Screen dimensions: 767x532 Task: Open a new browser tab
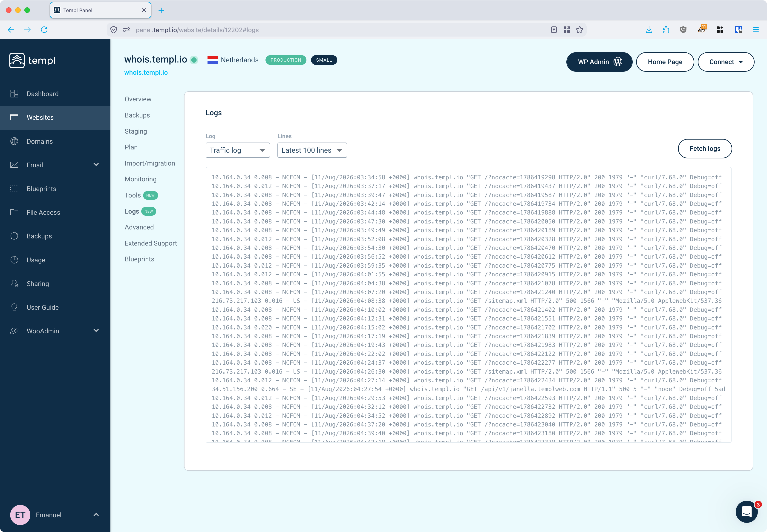161,10
